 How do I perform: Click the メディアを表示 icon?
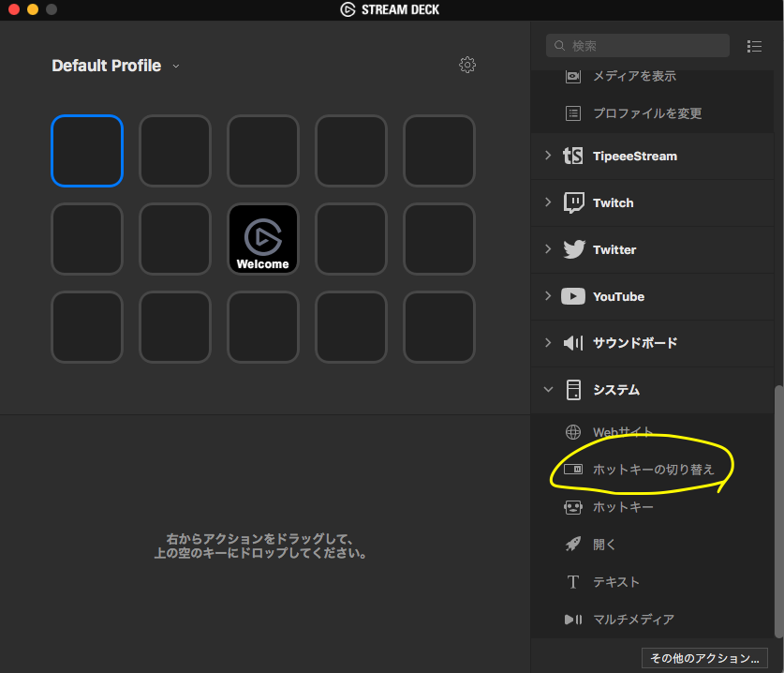(573, 77)
